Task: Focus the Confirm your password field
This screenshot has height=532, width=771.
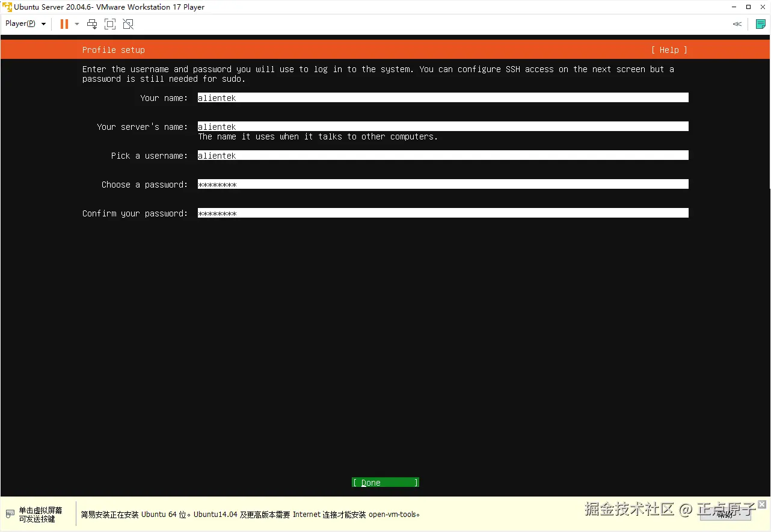Action: [x=443, y=213]
